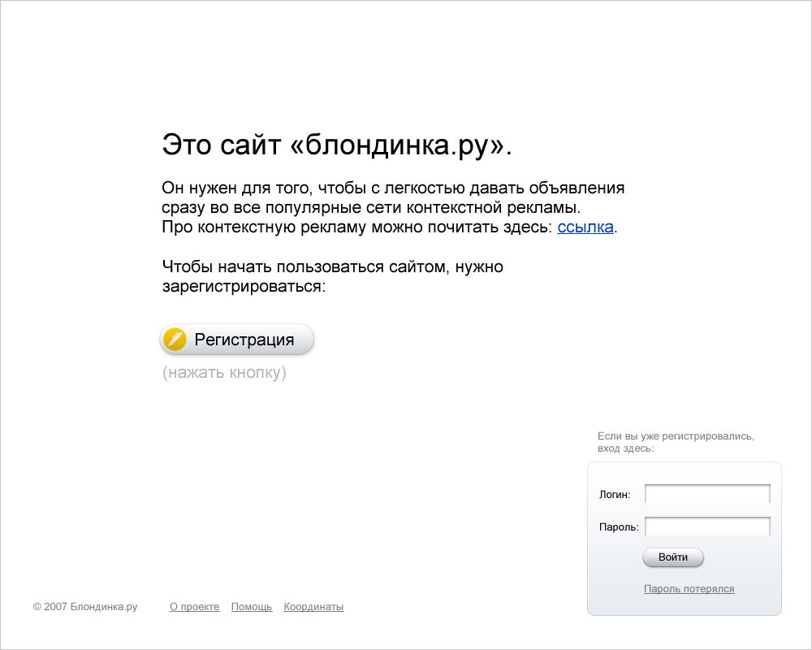Open the blue ссылка hyperlink
The width and height of the screenshot is (812, 650).
click(585, 227)
